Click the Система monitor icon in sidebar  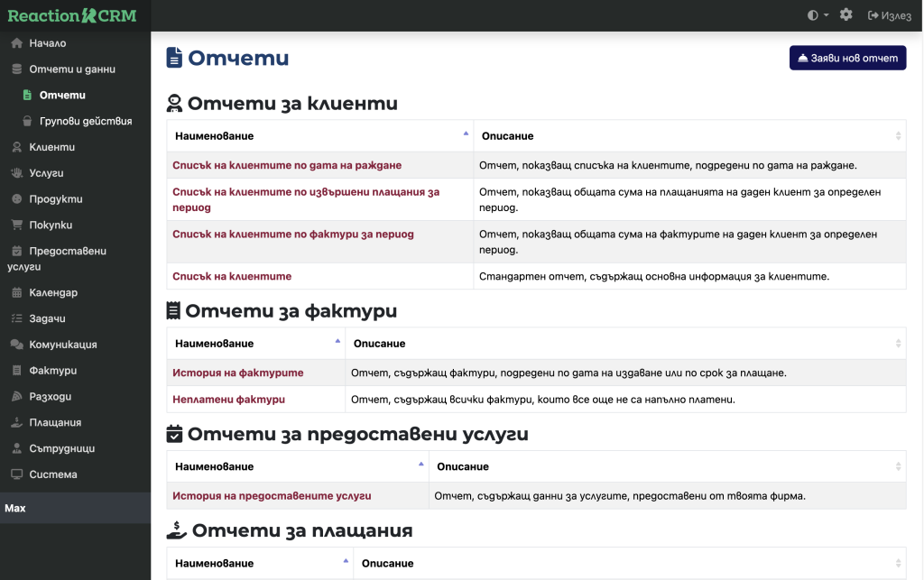coord(16,474)
